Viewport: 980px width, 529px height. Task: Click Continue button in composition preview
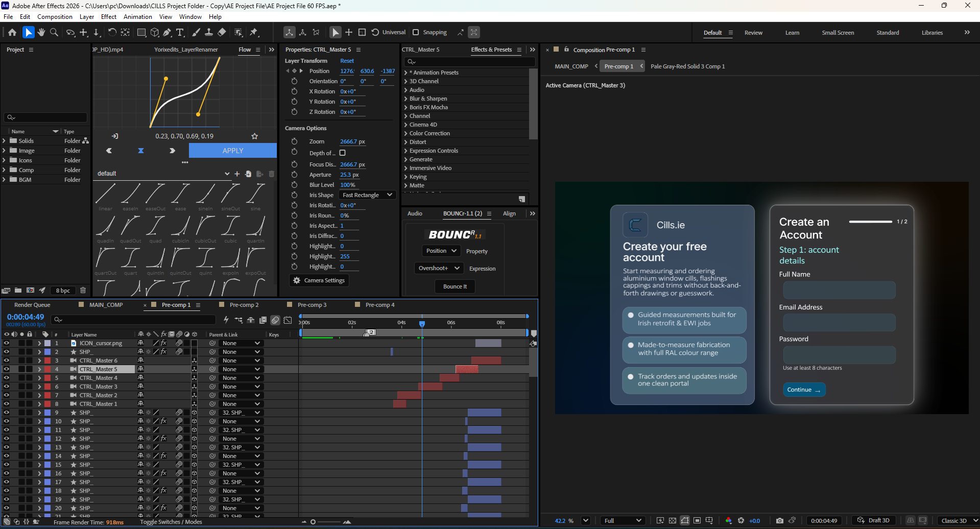coord(804,390)
